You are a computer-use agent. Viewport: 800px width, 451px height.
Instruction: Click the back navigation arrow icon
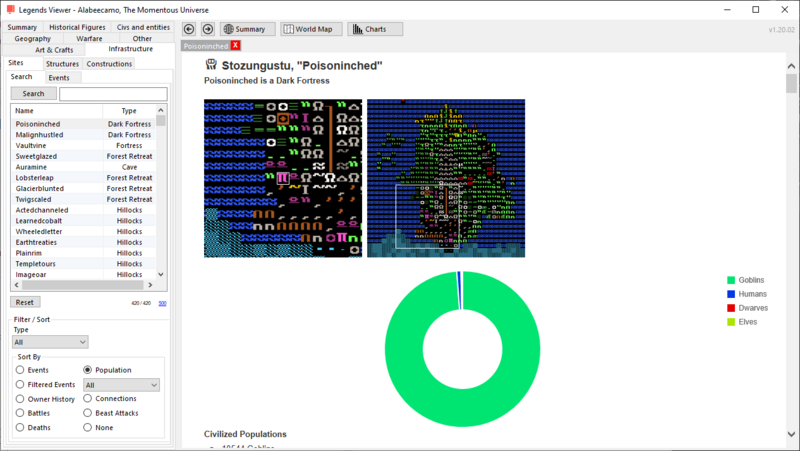point(189,29)
